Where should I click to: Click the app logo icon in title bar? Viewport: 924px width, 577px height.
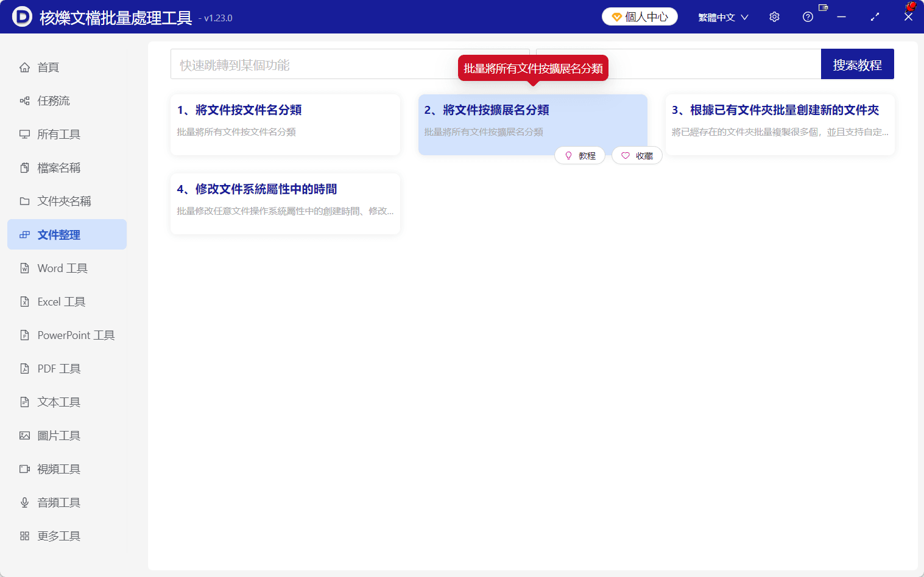pos(22,17)
